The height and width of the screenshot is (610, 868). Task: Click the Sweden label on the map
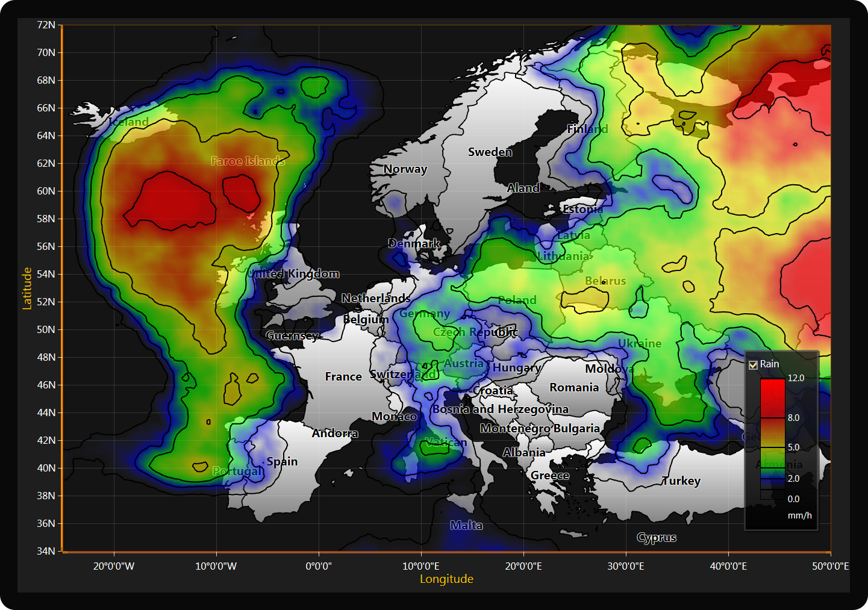(490, 152)
